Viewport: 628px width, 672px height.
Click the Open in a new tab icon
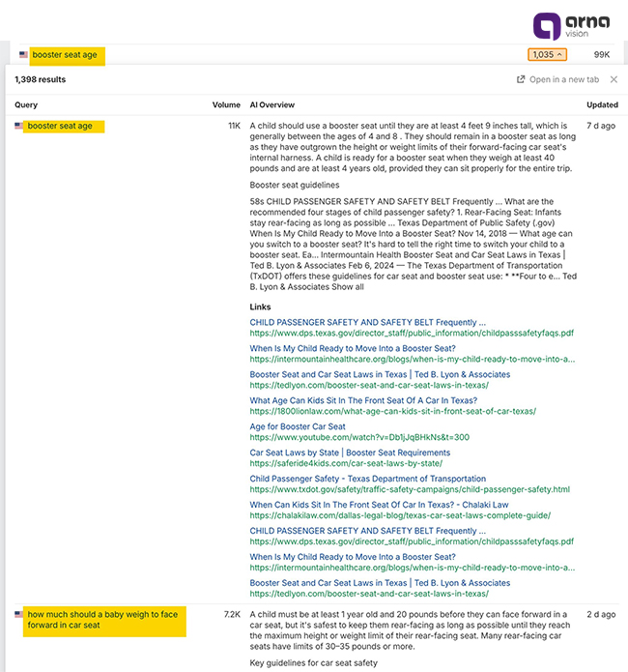522,79
